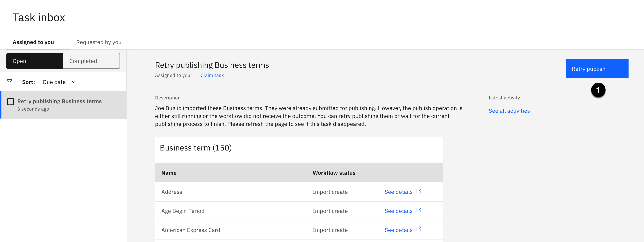Switch to Requested by you tab
This screenshot has height=242, width=644.
coord(99,42)
